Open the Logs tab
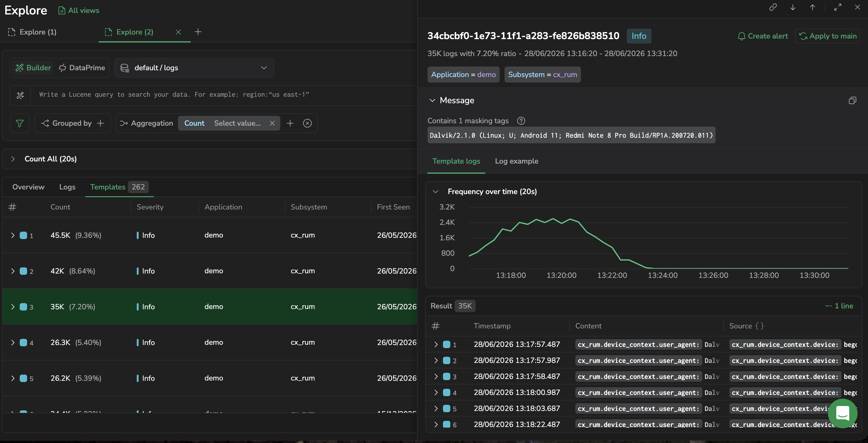This screenshot has height=443, width=868. coord(67,187)
